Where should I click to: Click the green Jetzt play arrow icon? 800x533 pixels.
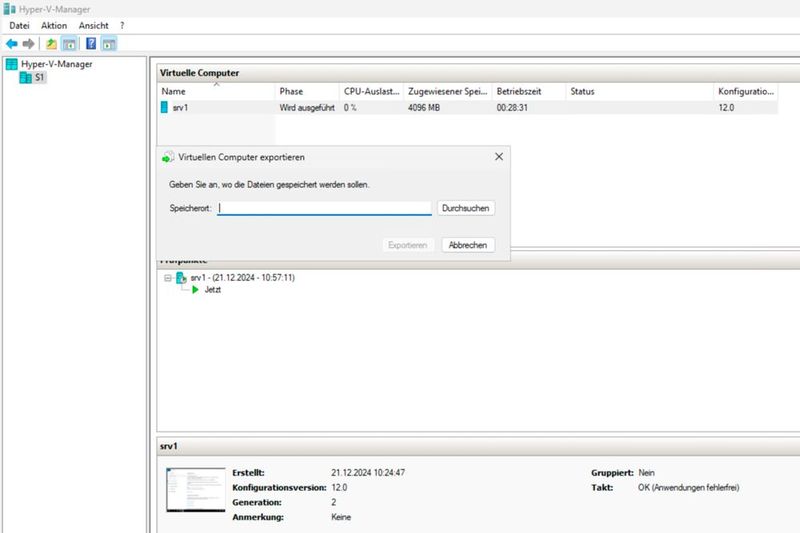point(195,290)
